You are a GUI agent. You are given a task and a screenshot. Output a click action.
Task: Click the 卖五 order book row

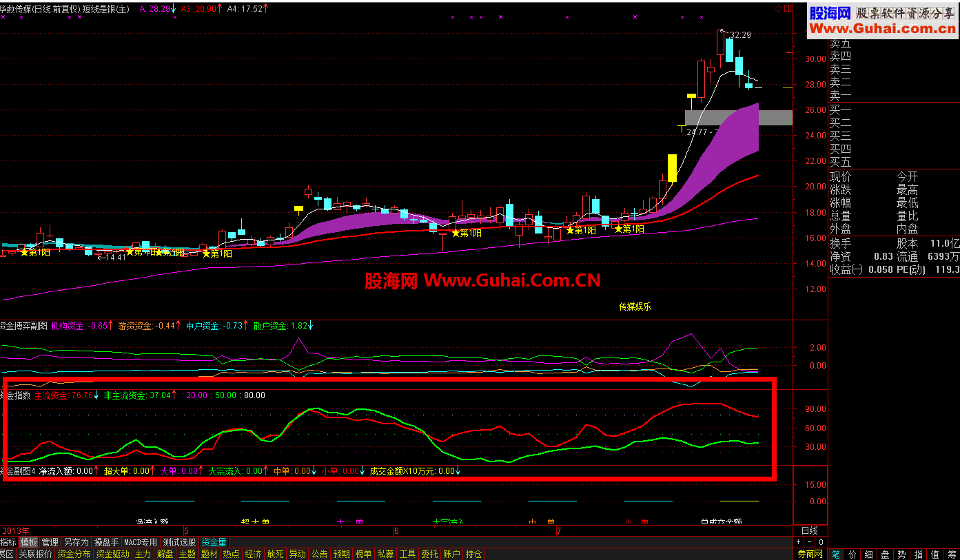pyautogui.click(x=840, y=43)
